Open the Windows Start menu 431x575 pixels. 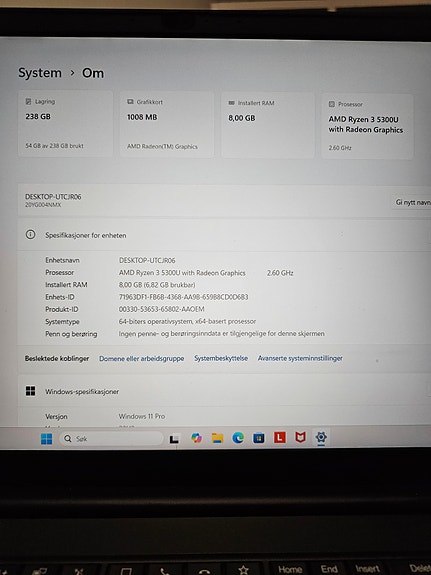tap(47, 439)
